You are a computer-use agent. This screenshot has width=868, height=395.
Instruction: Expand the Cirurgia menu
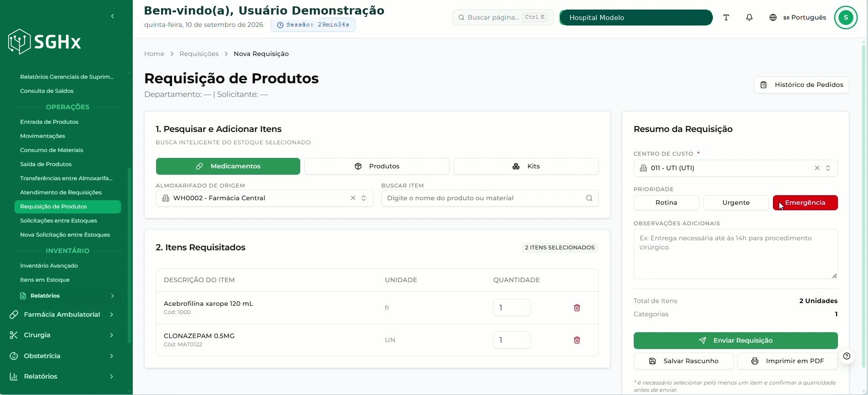111,335
